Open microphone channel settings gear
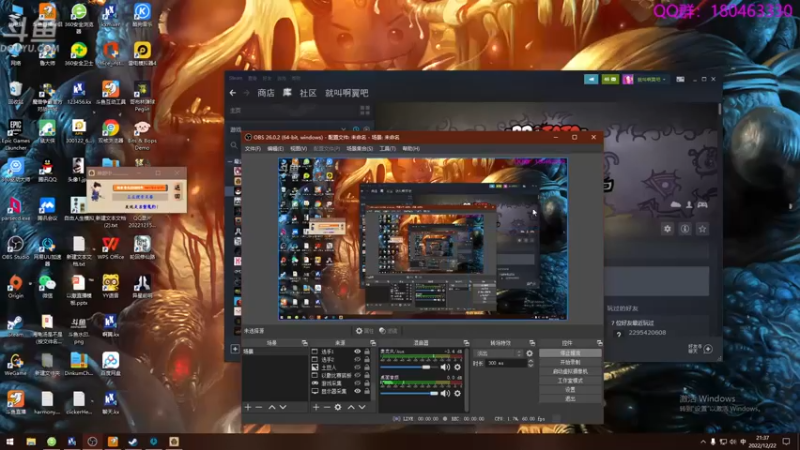The height and width of the screenshot is (450, 800). click(x=458, y=367)
